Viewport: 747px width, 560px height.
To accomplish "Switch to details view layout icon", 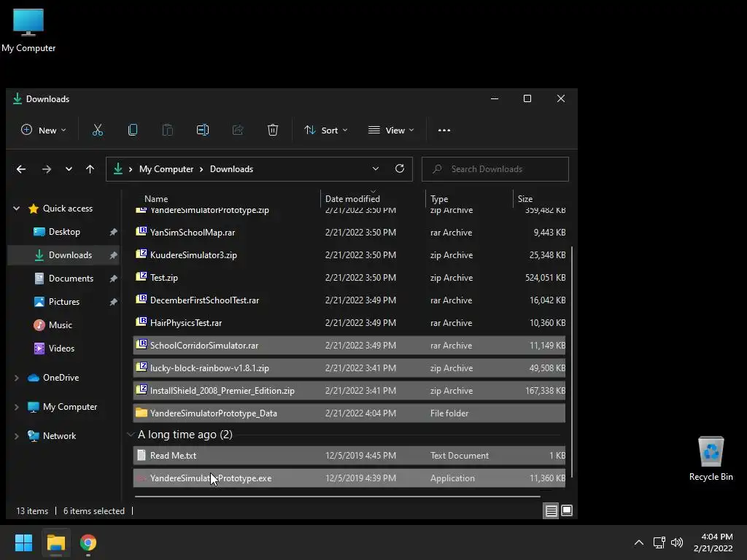I will 551,511.
